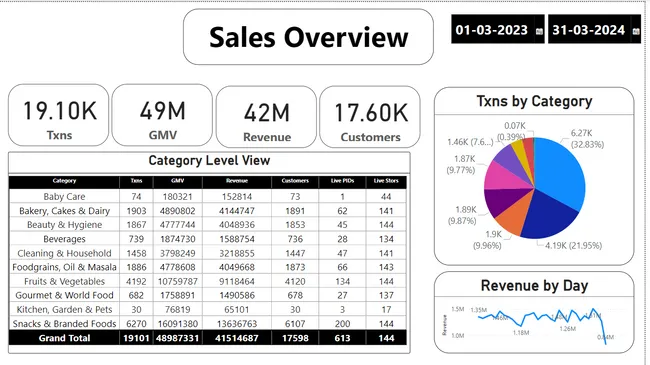The width and height of the screenshot is (650, 365).
Task: Select the Fruits & Vegetables row
Action: (208, 281)
